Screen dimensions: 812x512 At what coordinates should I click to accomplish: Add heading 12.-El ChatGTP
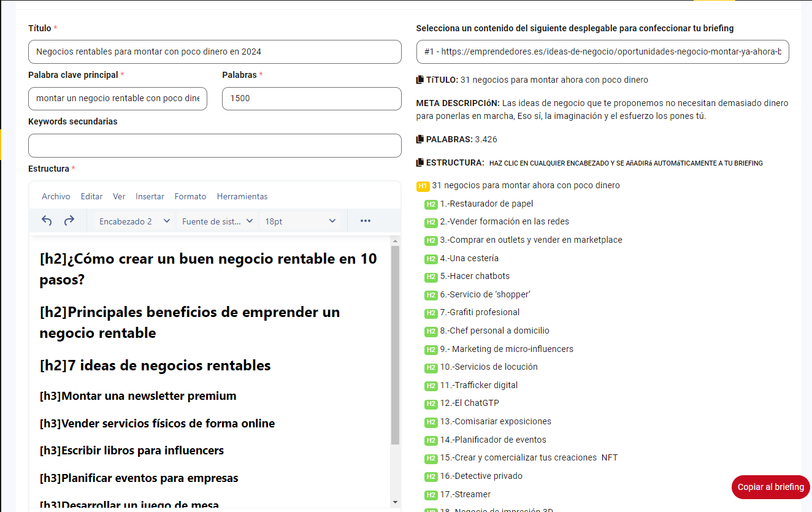coord(469,403)
